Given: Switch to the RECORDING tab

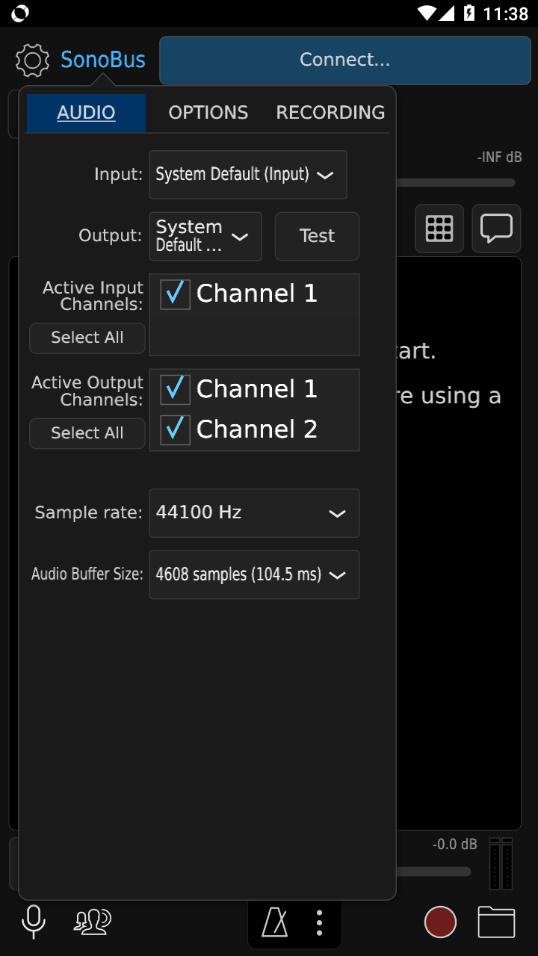Looking at the screenshot, I should [330, 113].
